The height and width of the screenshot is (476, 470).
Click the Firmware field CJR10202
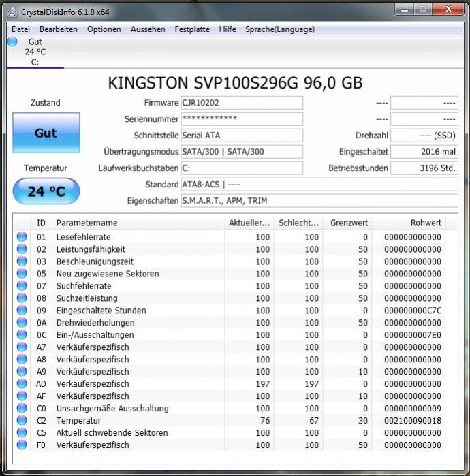[x=242, y=103]
